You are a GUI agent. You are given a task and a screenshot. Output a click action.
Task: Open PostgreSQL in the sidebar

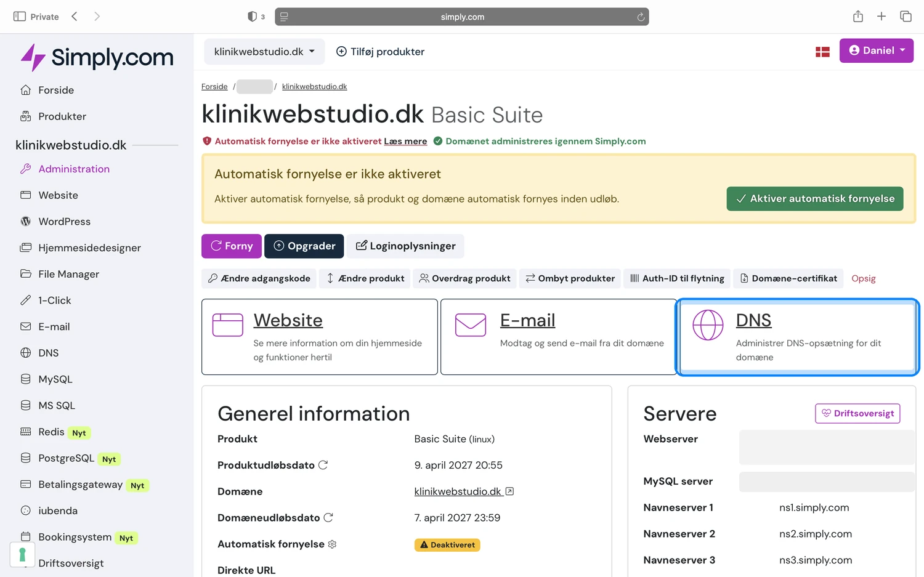66,459
